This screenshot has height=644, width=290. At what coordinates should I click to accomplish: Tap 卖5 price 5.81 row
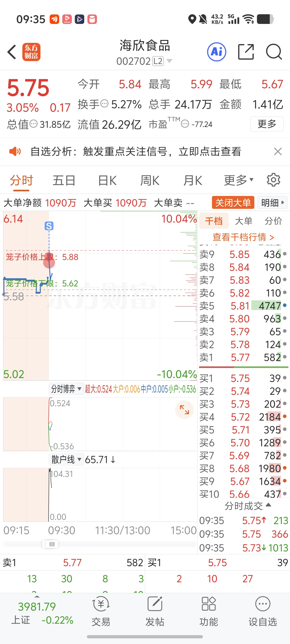coord(244,306)
